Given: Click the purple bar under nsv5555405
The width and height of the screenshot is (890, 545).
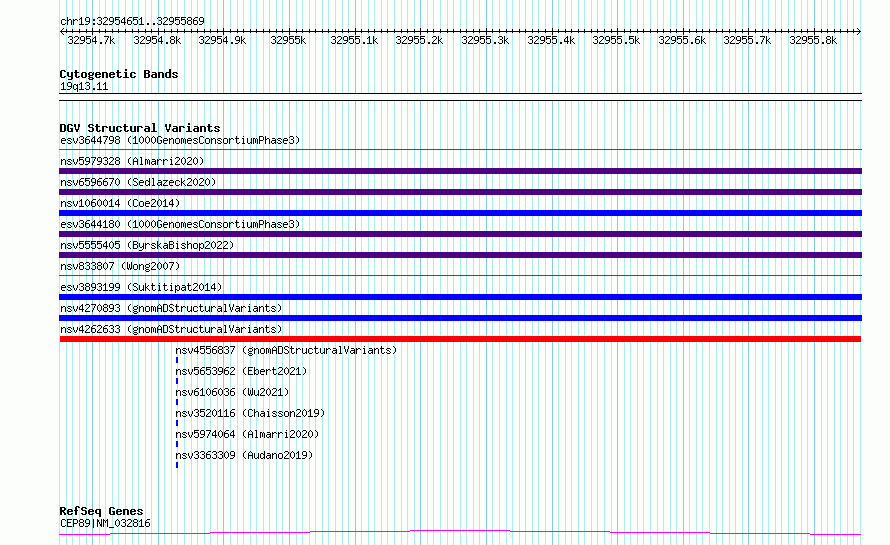Looking at the screenshot, I should [x=460, y=255].
